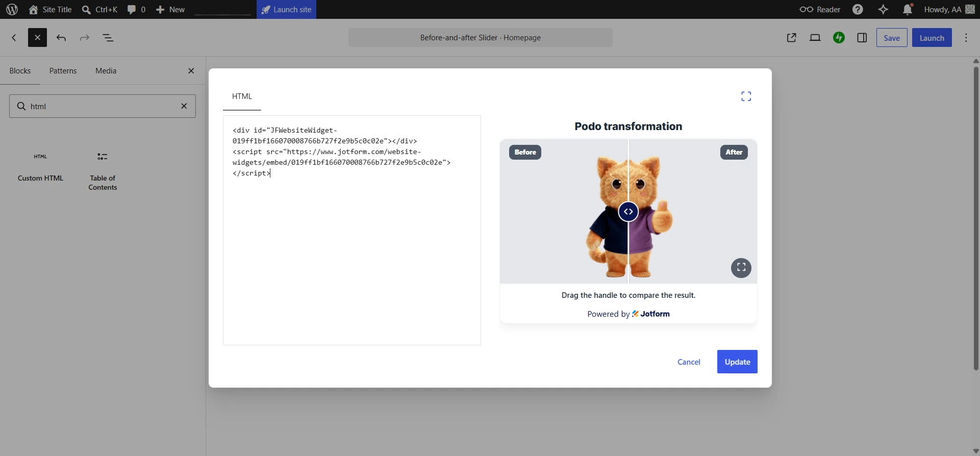Expand the HTML dialog to fullscreen

[746, 96]
